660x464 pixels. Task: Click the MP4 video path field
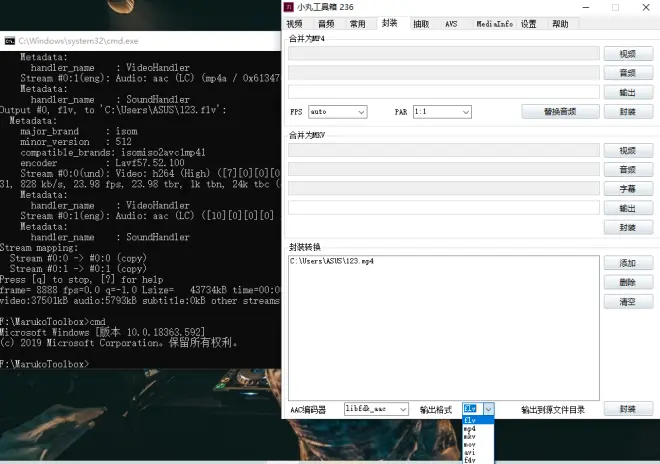click(444, 53)
